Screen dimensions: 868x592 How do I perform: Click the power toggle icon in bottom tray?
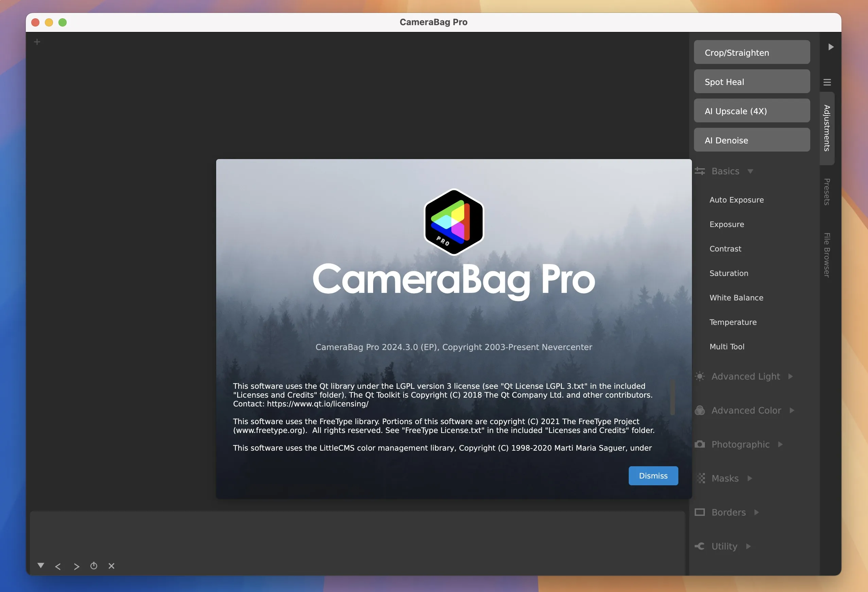pos(94,566)
